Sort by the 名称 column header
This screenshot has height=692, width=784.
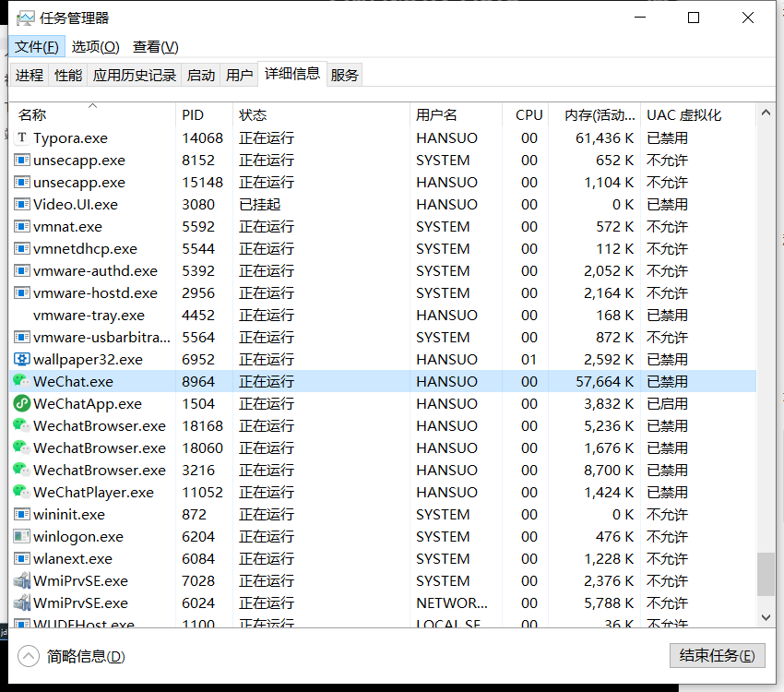tap(93, 115)
